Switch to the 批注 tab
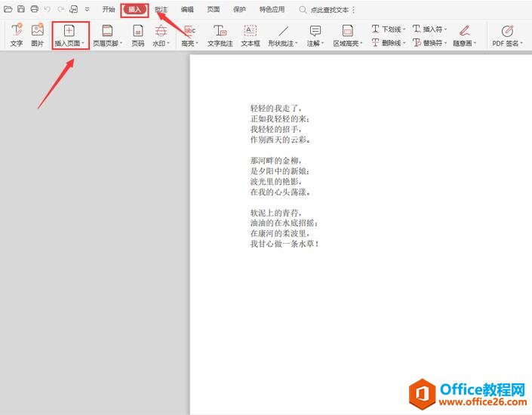This screenshot has width=532, height=415. [161, 10]
